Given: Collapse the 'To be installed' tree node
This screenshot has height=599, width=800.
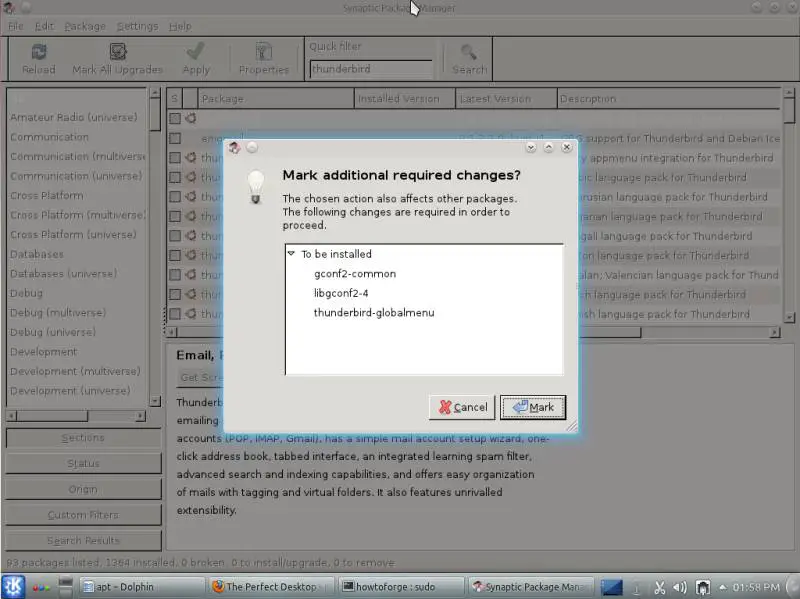Looking at the screenshot, I should (291, 254).
